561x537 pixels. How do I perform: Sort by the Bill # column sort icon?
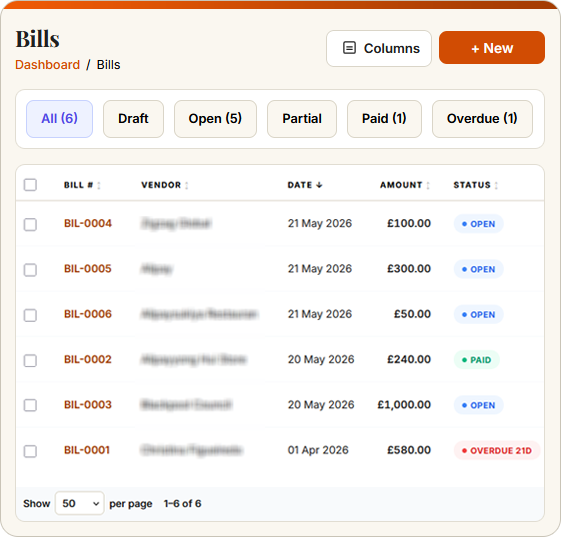99,185
